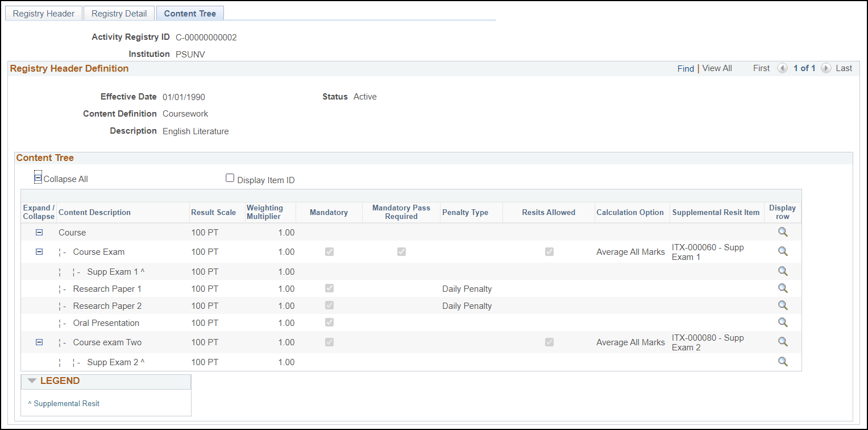
Task: Click the Result Scale column header
Action: click(x=213, y=212)
